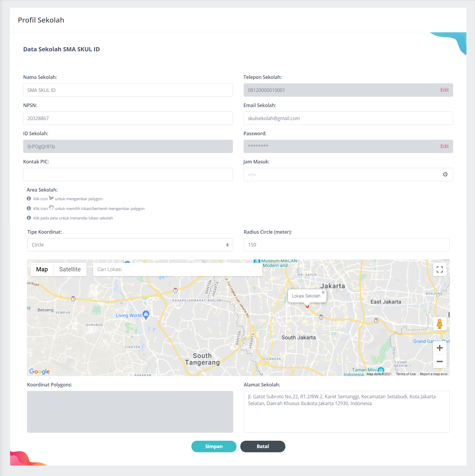Switch to Satellite view tab
This screenshot has width=475, height=476.
click(70, 269)
